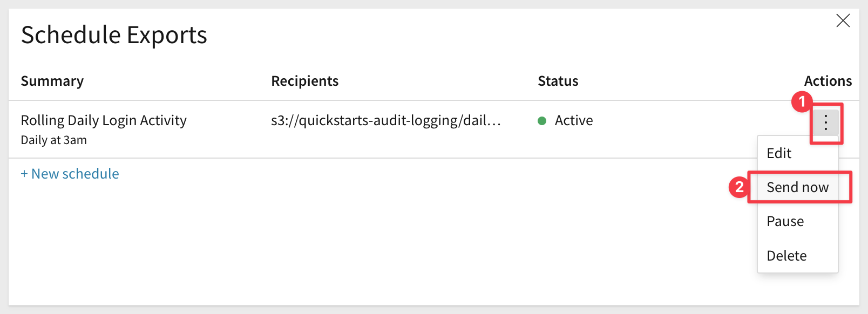The width and height of the screenshot is (868, 314).
Task: Close the Schedule Exports dialog
Action: (843, 21)
